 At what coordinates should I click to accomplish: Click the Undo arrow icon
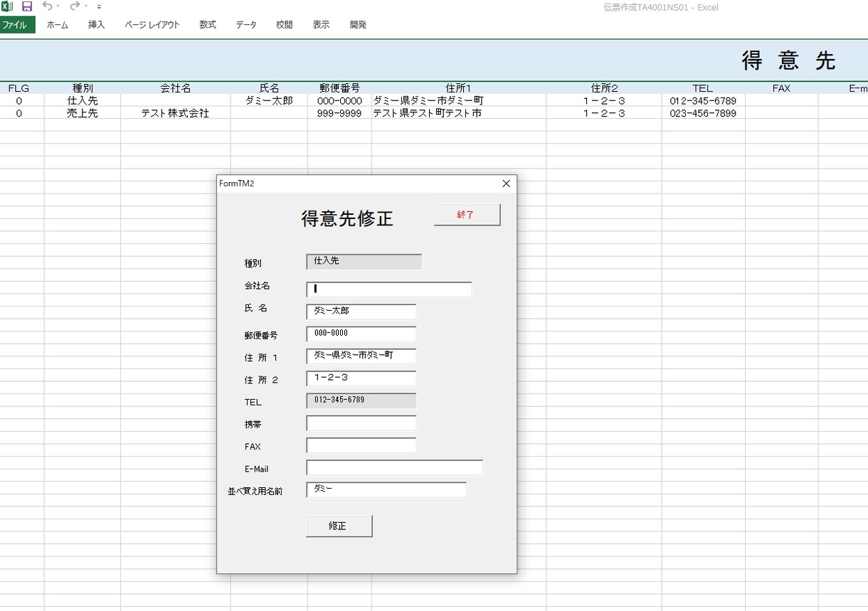click(x=47, y=6)
